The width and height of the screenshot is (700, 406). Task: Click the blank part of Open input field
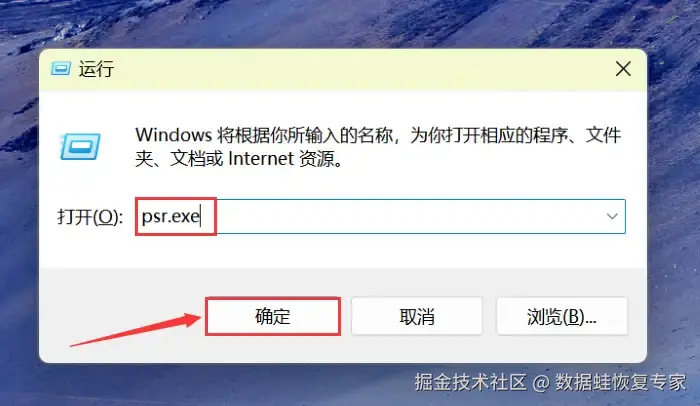[406, 217]
